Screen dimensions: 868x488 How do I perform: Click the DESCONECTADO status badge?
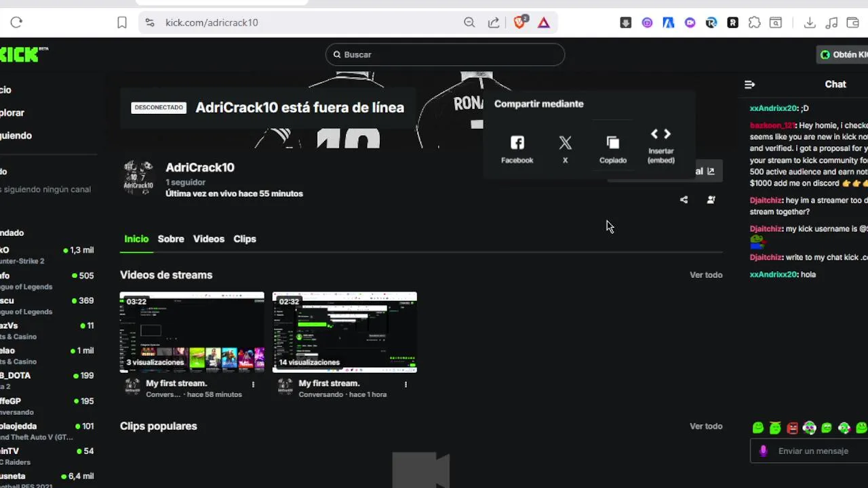tap(159, 107)
